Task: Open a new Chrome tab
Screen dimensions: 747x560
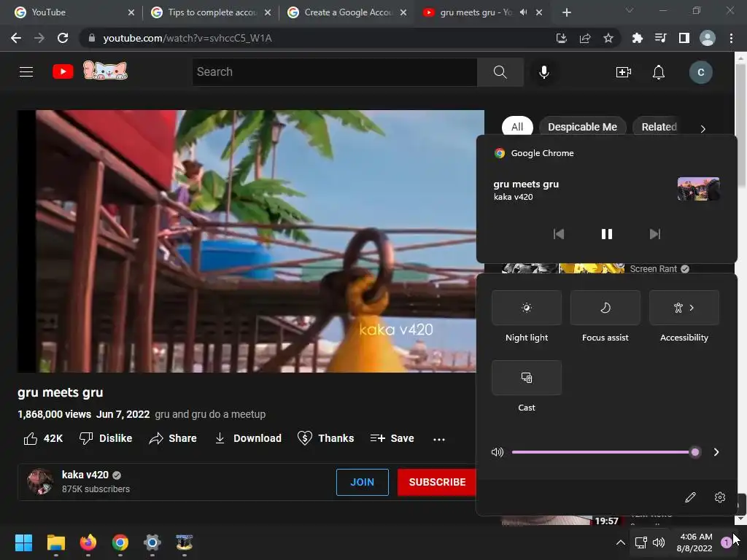Action: [566, 12]
